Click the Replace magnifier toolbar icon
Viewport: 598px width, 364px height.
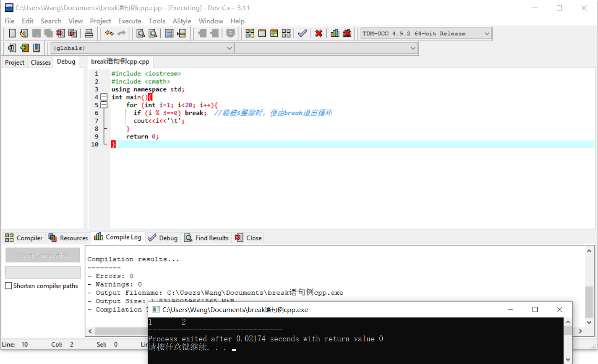153,33
